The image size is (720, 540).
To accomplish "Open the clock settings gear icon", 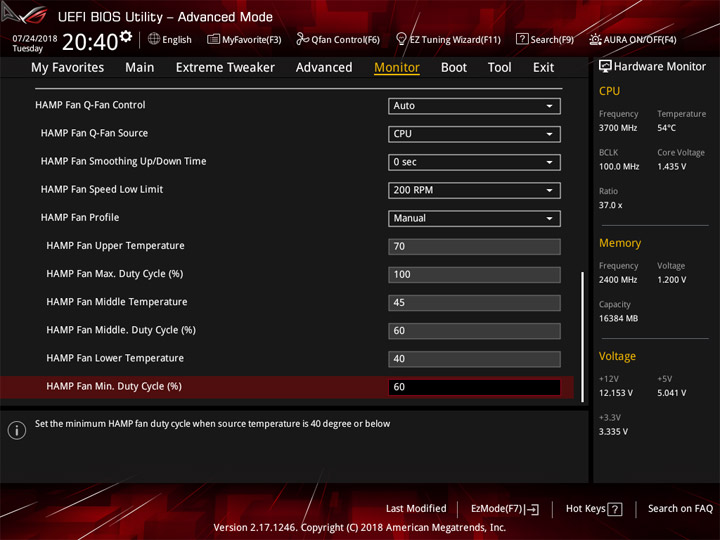I will [126, 36].
